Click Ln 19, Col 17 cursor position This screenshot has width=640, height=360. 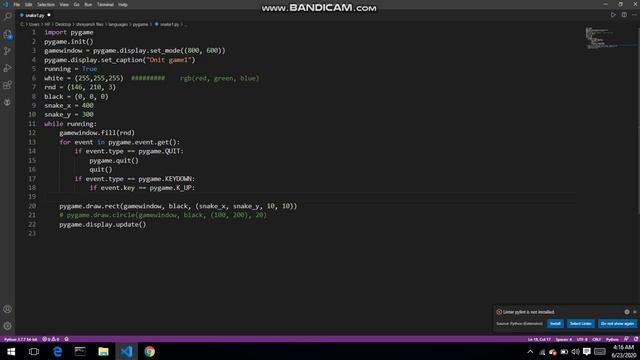tap(539, 339)
